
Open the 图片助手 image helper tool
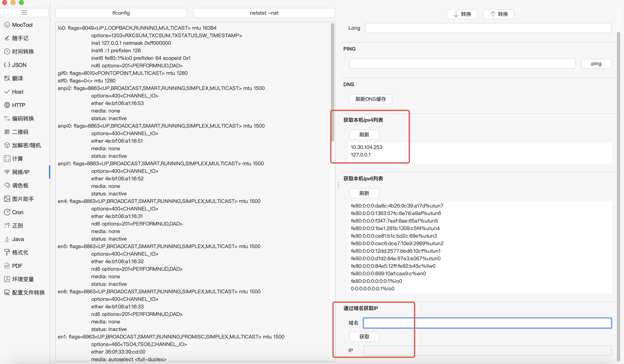[23, 199]
